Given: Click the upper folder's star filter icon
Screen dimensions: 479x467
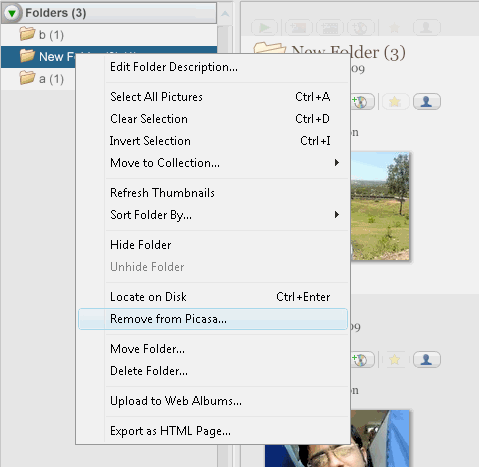Looking at the screenshot, I should [395, 102].
